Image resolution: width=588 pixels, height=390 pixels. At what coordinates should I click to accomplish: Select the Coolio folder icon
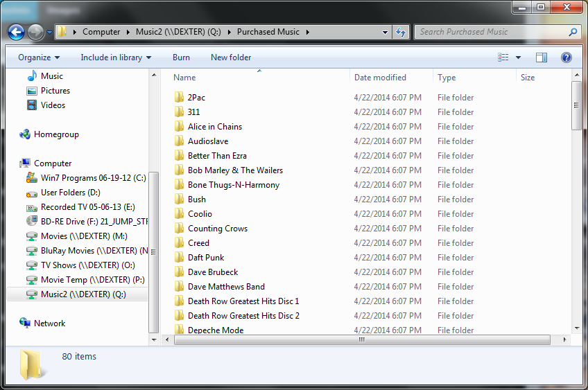(179, 214)
